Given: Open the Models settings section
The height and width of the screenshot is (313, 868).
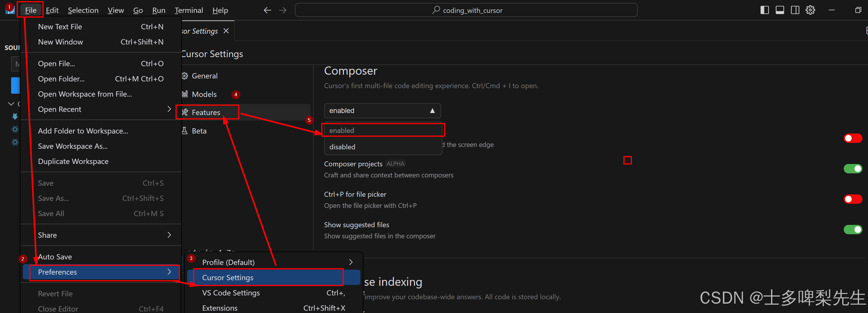Looking at the screenshot, I should pyautogui.click(x=204, y=94).
